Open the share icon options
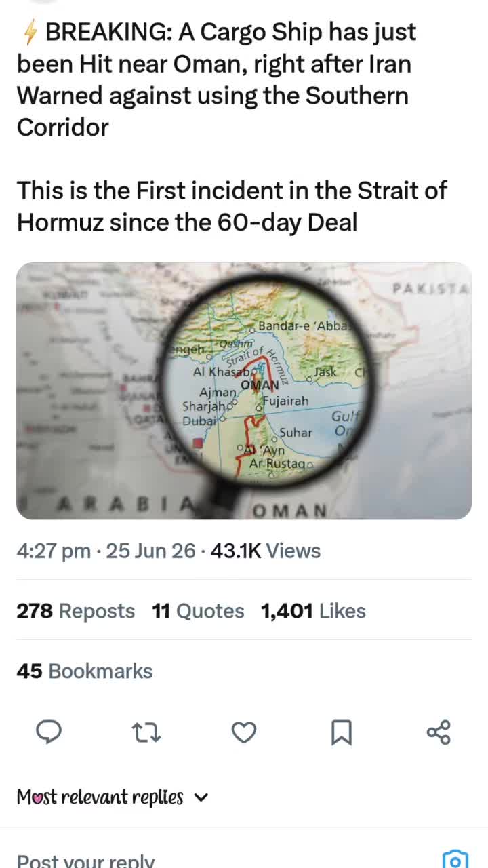This screenshot has width=488, height=868. pos(439,732)
